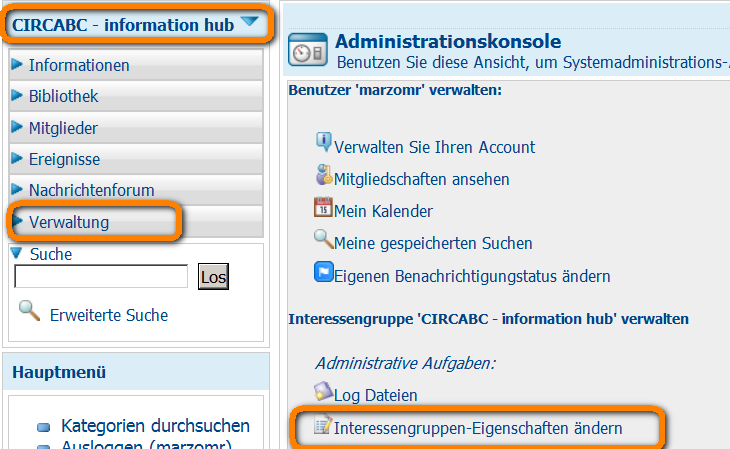This screenshot has height=449, width=730.
Task: Click the edit icon beside Interessengruppen-Eigenschaften ändern
Action: pos(323,427)
